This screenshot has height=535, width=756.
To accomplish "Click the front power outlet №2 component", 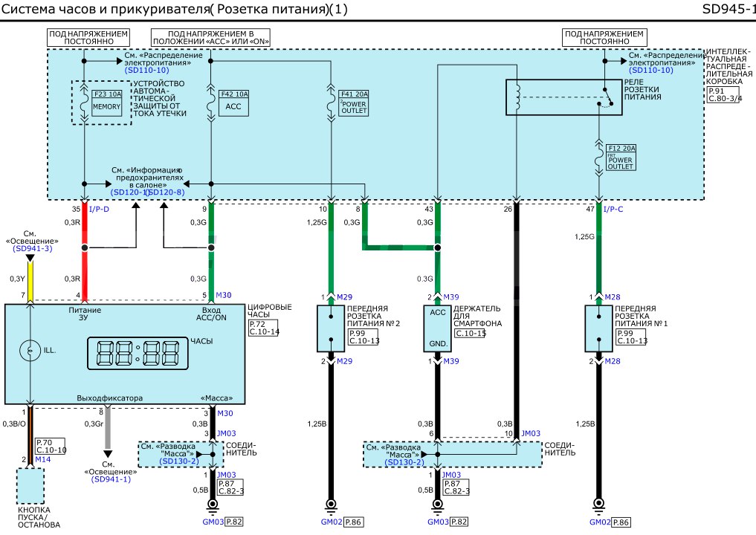I will (x=329, y=327).
